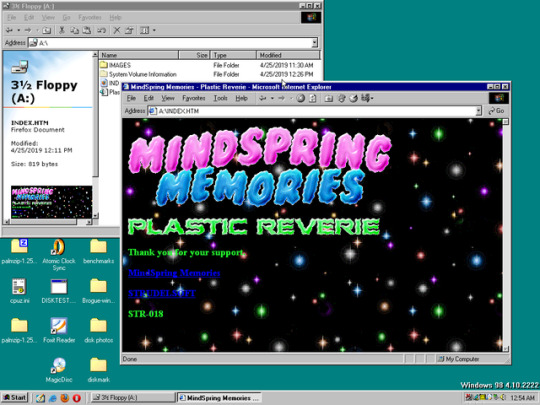Open Views dropdown arrow in Floppy window

click(154, 30)
